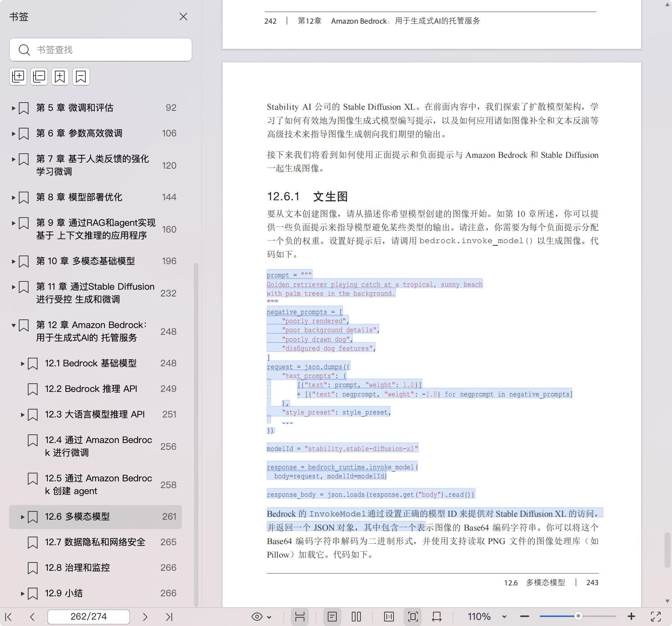Open bookmark 第 5 章 微调和评估

pos(75,108)
